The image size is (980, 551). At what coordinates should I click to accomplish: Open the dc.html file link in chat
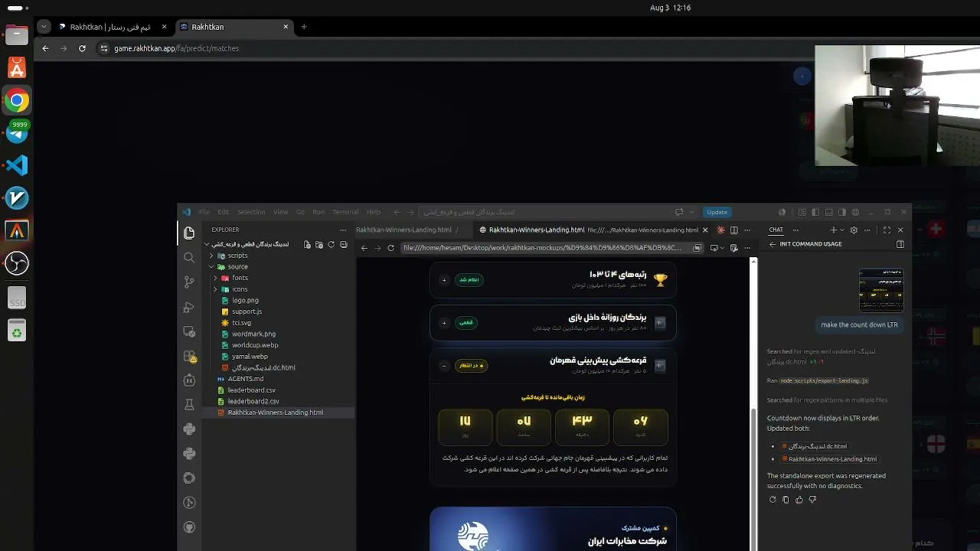[814, 446]
